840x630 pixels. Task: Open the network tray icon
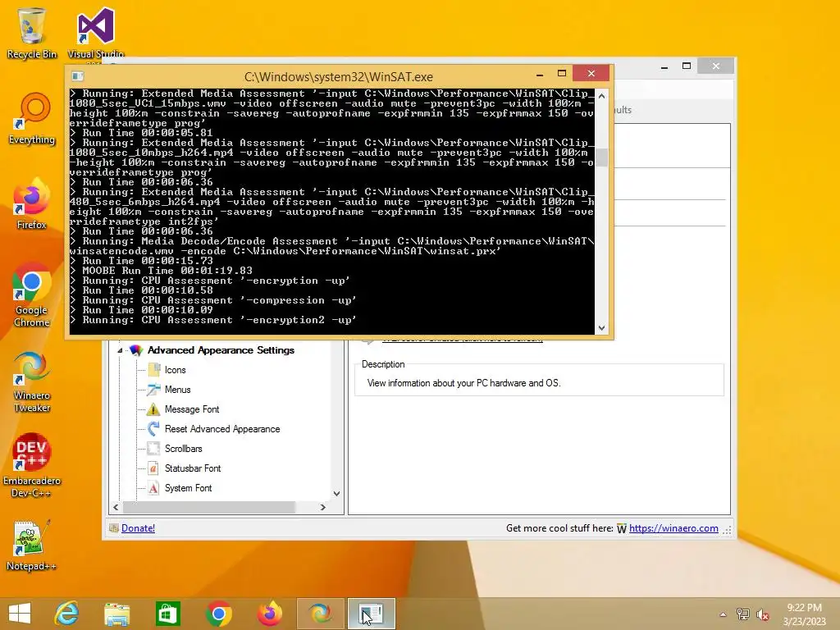[x=743, y=614]
